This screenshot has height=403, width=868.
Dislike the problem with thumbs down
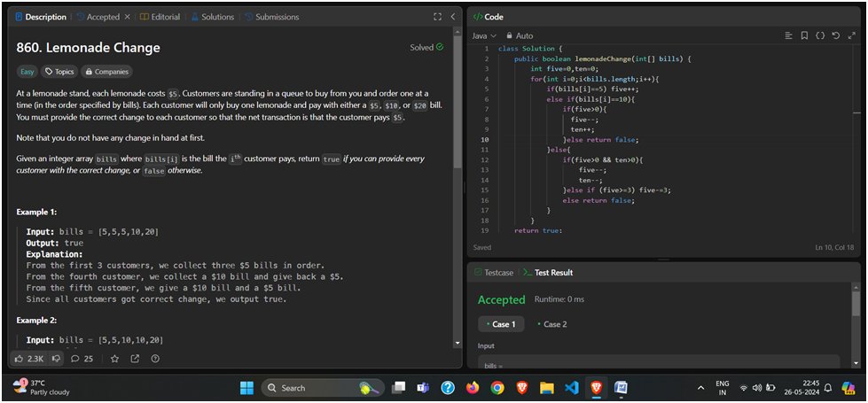click(56, 359)
